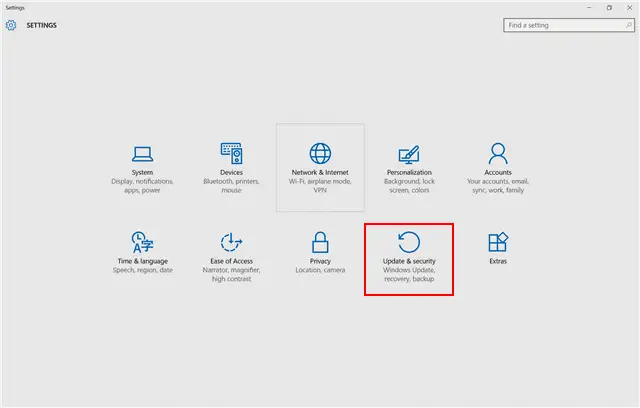This screenshot has width=640, height=408.
Task: Open the System laptop icon
Action: 142,154
